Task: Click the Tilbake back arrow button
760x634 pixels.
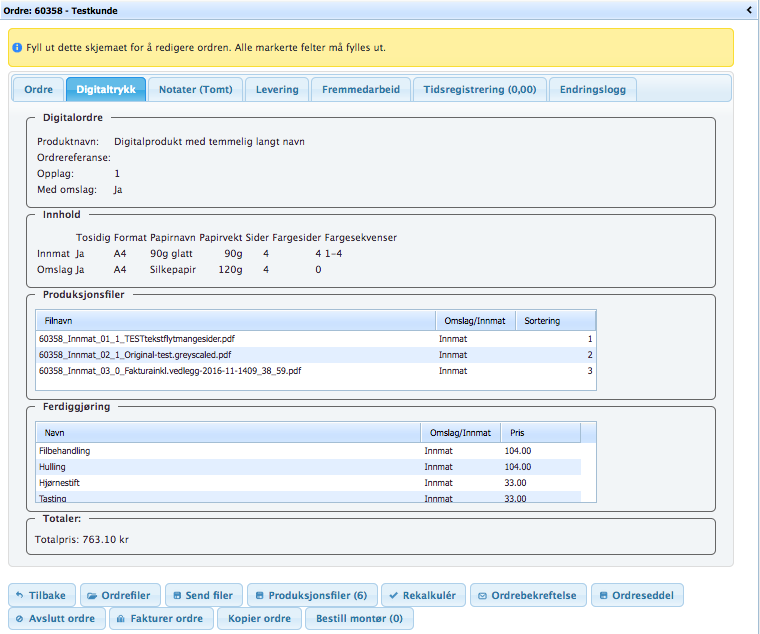Action: 42,595
